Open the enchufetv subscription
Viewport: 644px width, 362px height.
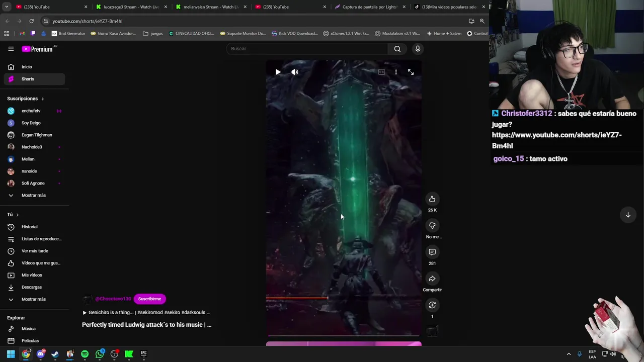[x=34, y=111]
